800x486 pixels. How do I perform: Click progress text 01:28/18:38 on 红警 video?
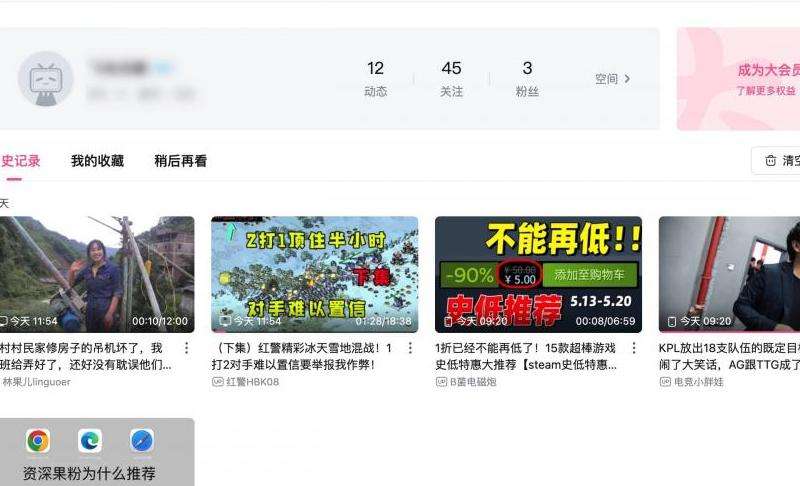click(x=383, y=321)
